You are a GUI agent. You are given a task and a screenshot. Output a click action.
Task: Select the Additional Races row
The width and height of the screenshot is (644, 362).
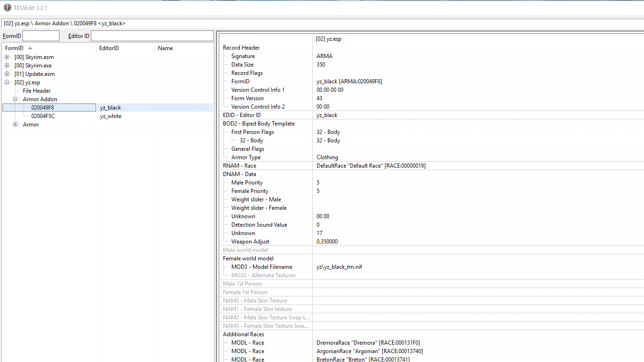[431, 334]
